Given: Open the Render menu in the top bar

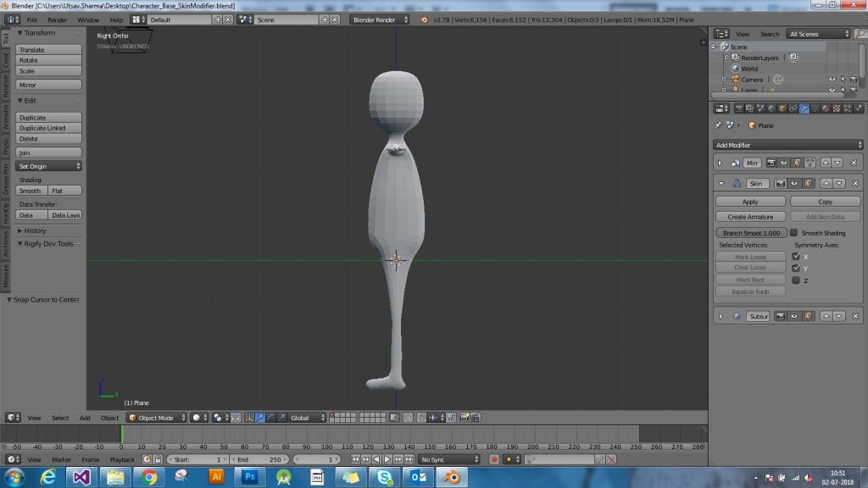Looking at the screenshot, I should pos(55,19).
